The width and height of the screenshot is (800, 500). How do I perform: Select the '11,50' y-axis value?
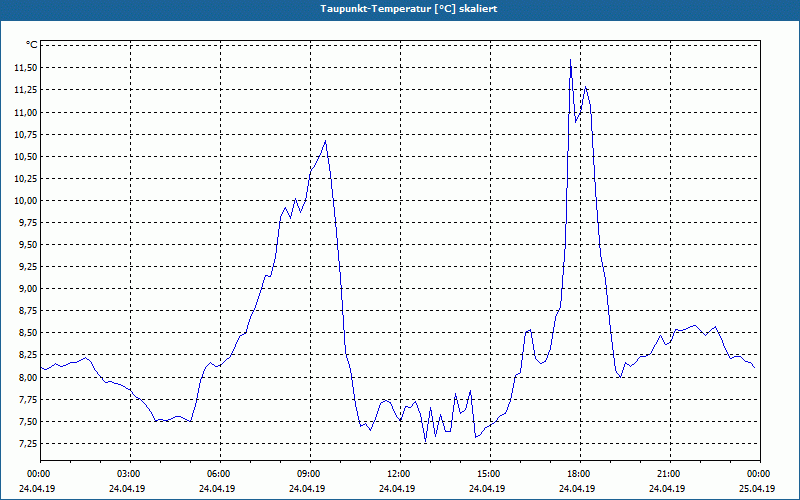click(x=27, y=68)
